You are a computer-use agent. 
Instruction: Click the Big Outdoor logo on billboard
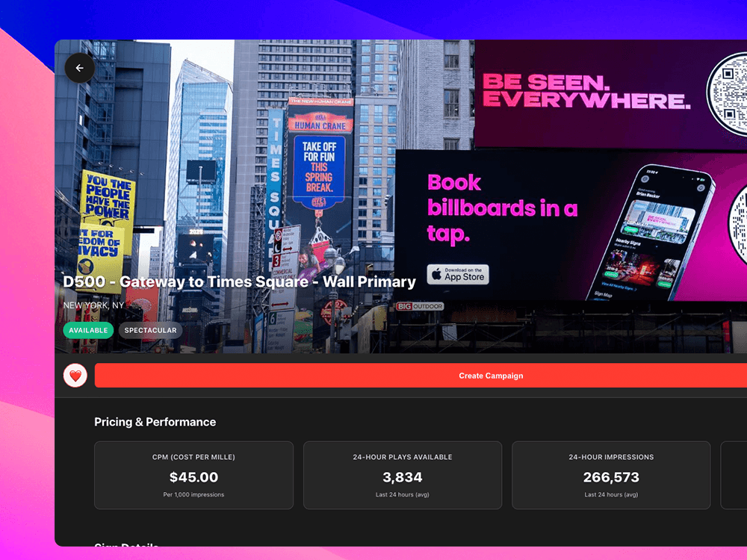pos(420,306)
